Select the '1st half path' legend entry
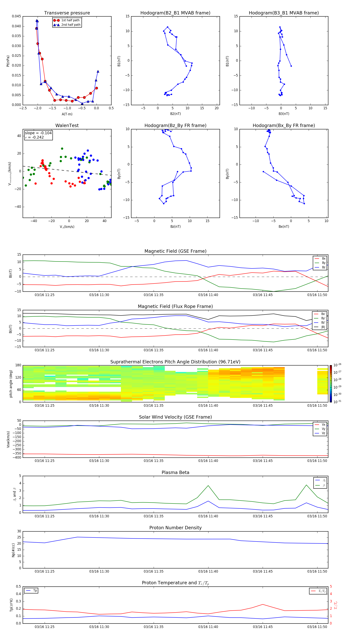 pyautogui.click(x=67, y=20)
